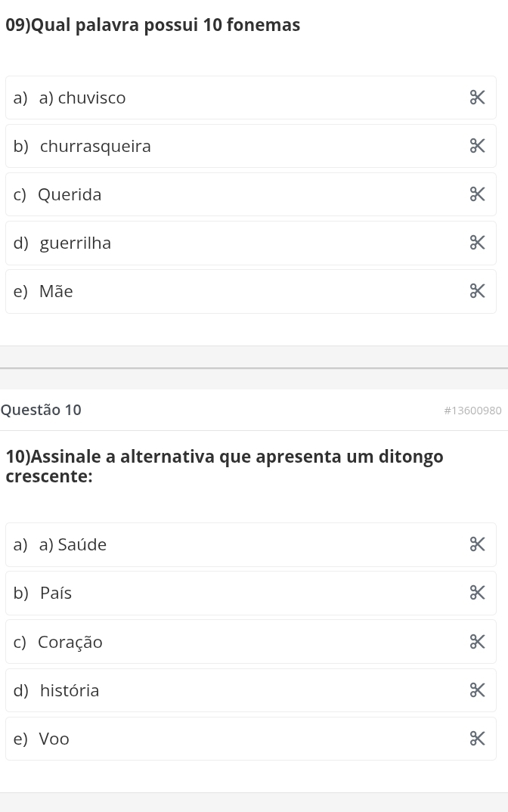Eliminate Coração option using scissors icon

click(477, 642)
